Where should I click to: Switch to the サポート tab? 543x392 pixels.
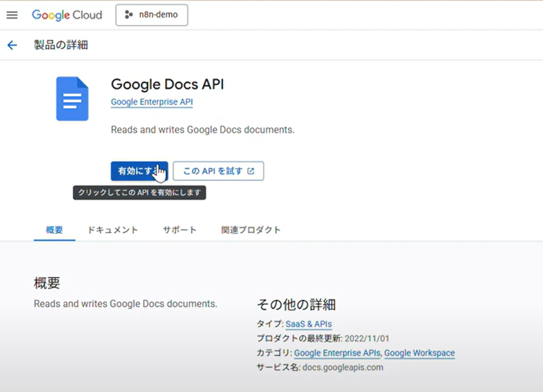[180, 230]
